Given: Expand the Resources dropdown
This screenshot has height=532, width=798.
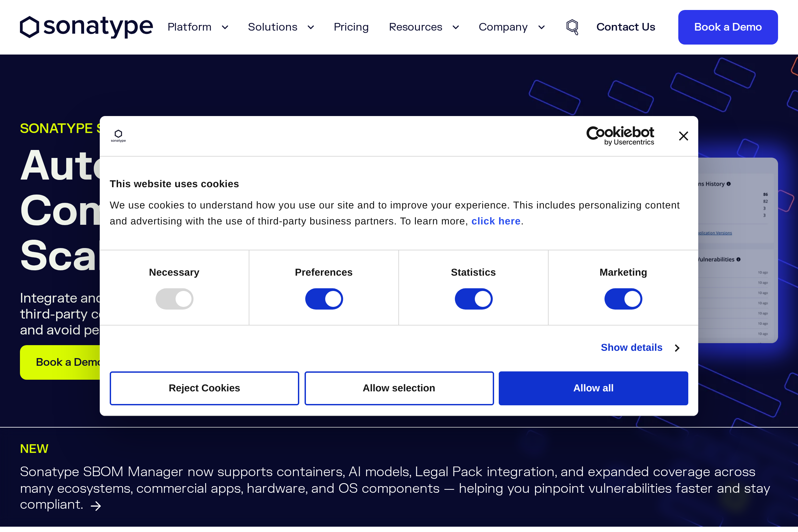Looking at the screenshot, I should click(424, 27).
